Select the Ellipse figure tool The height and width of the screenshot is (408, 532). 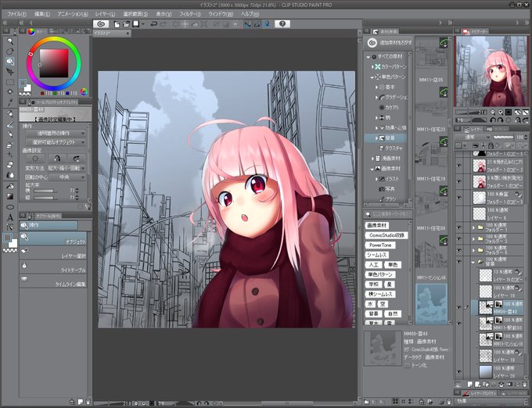coord(10,207)
